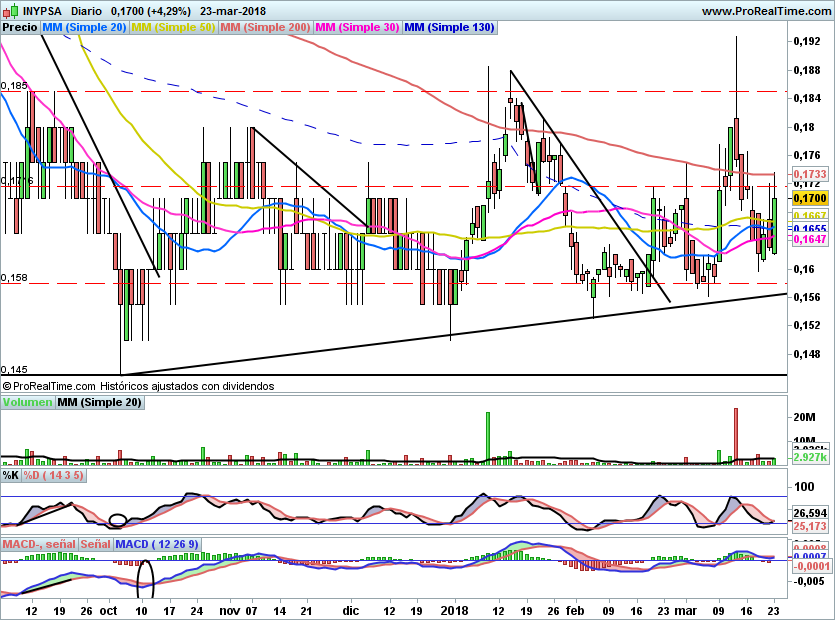Click the MACD ( 12 26 9) label
Viewport: 835px width, 620px height.
(x=157, y=544)
